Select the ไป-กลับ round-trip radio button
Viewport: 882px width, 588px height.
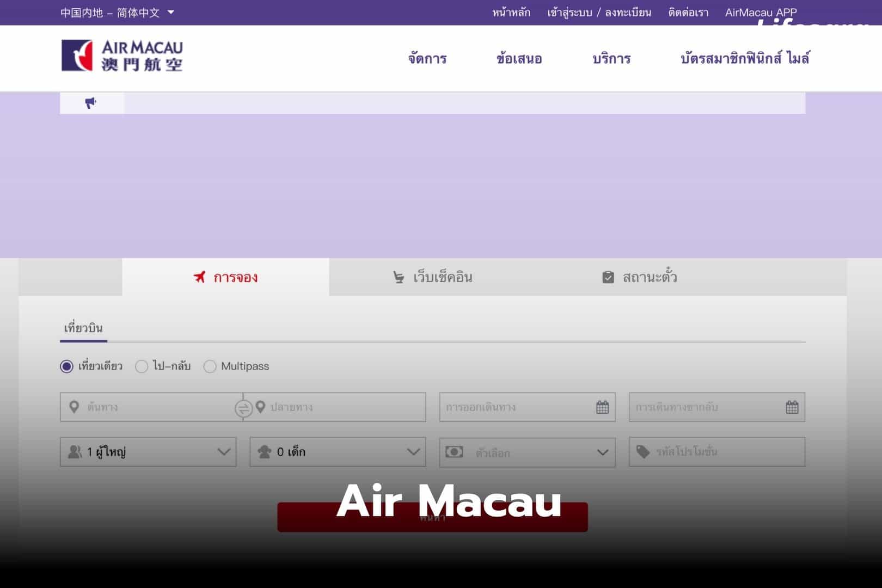click(142, 366)
